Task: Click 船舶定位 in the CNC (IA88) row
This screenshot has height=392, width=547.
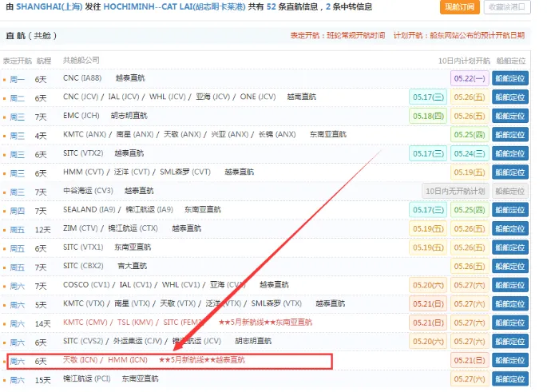Action: [x=510, y=78]
